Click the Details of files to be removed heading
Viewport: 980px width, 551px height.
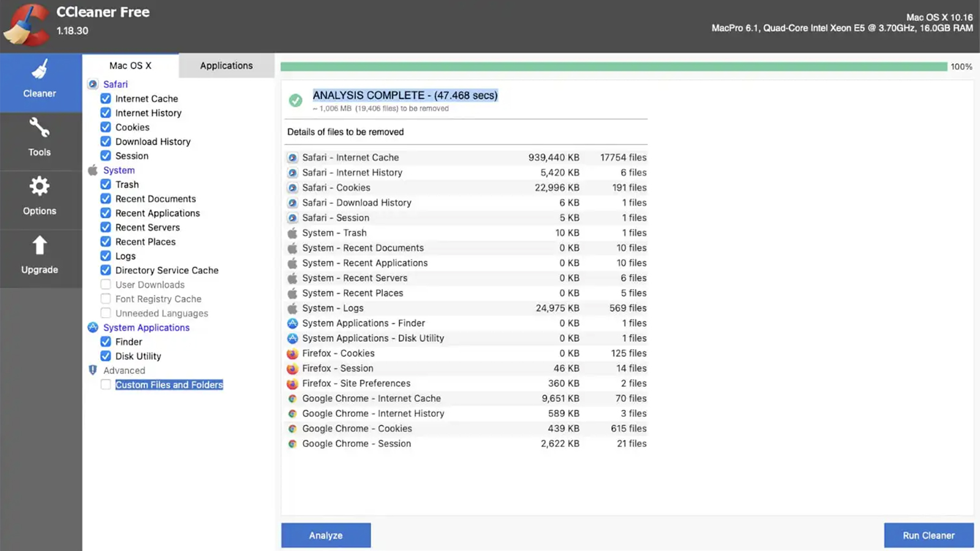tap(345, 132)
